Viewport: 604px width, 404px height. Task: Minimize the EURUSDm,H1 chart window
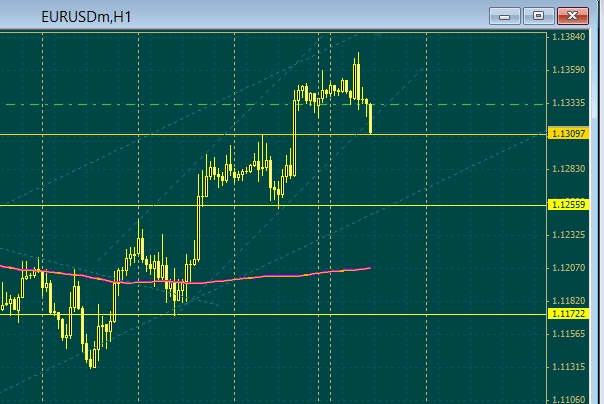(x=505, y=16)
